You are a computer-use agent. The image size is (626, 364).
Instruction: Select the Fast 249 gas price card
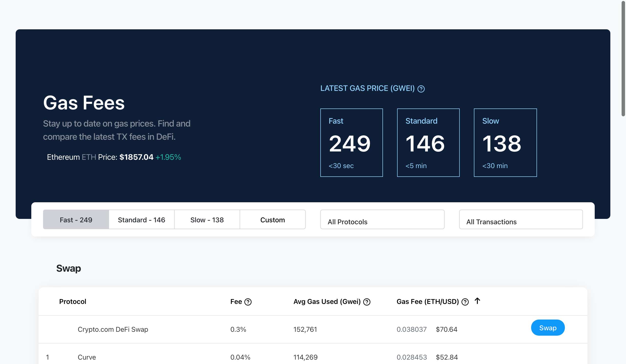pos(352,142)
